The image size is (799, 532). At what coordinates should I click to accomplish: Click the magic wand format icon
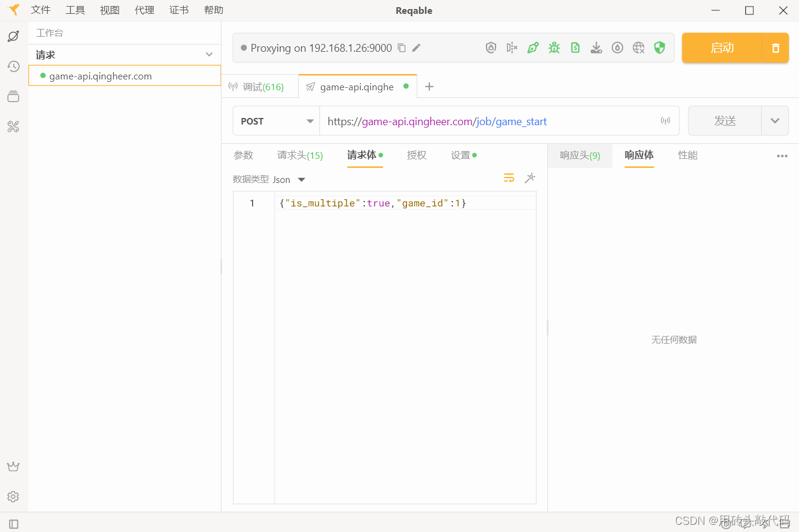tap(530, 178)
